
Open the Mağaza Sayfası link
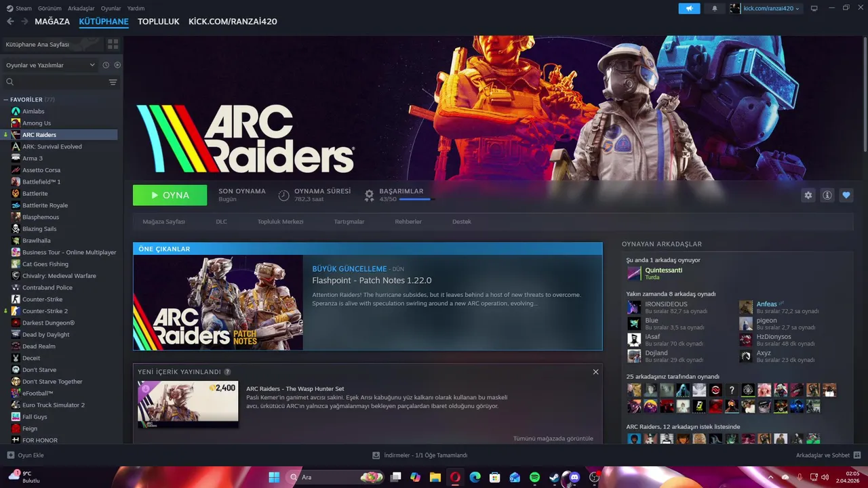pyautogui.click(x=163, y=222)
